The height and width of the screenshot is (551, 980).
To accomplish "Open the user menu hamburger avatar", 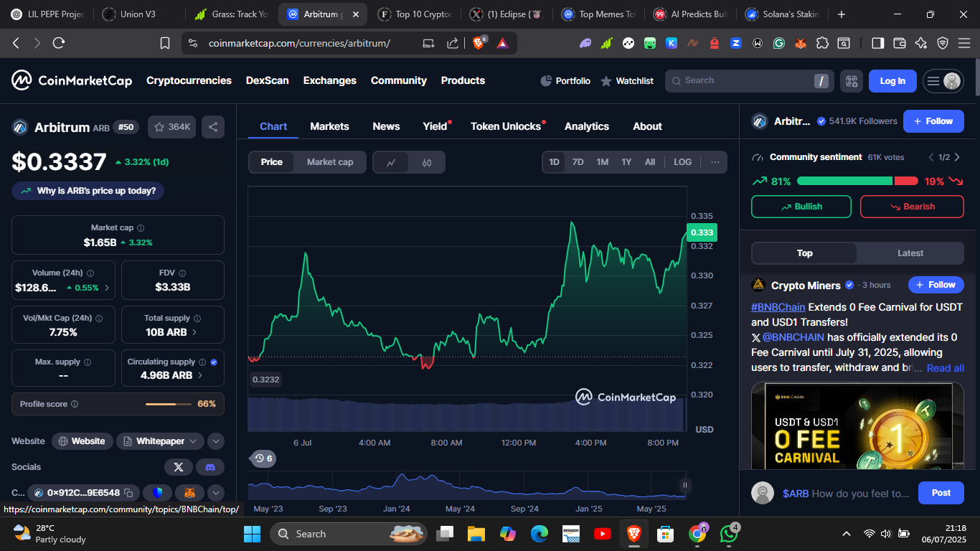I will [x=943, y=81].
